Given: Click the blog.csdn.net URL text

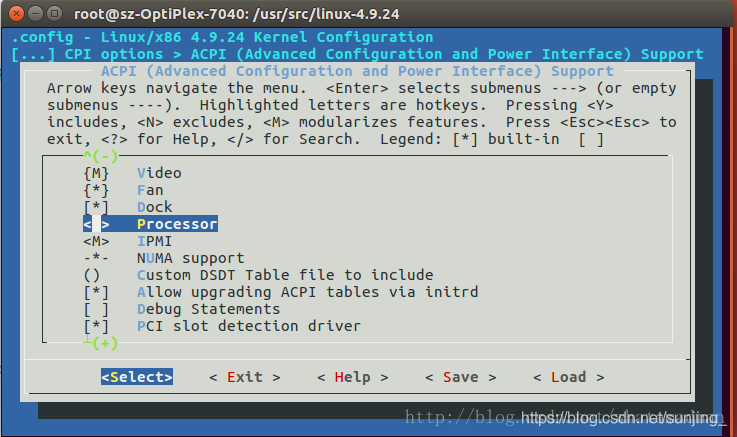Looking at the screenshot, I should click(623, 417).
